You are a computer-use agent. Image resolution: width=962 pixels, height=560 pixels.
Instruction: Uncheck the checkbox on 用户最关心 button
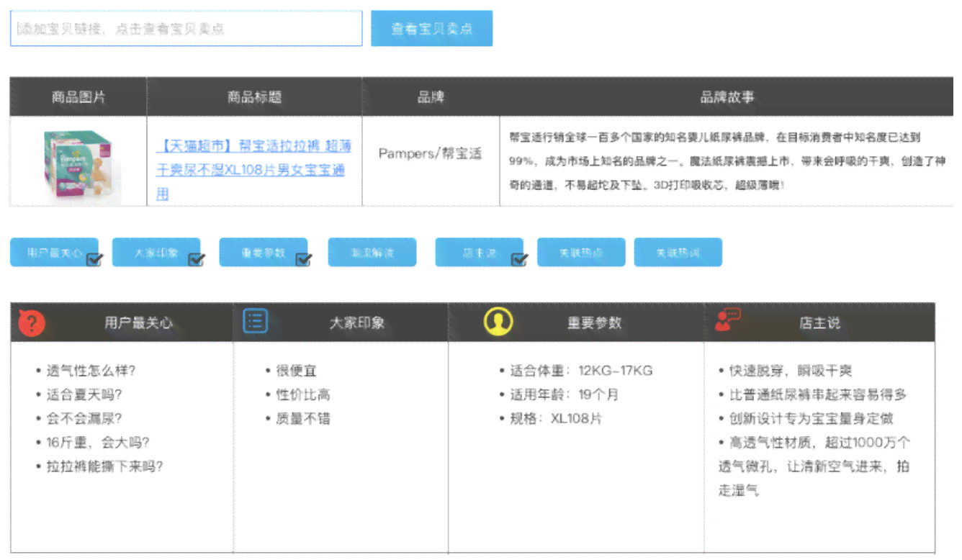[x=94, y=260]
